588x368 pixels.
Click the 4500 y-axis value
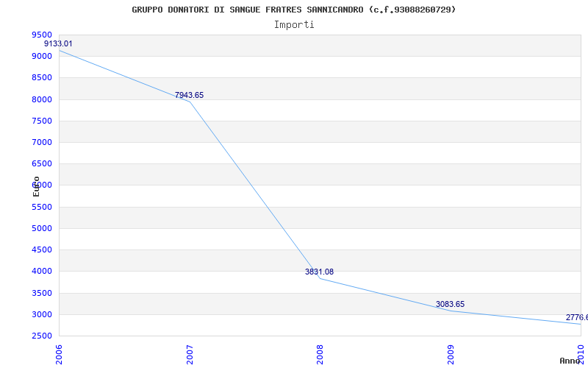42,250
